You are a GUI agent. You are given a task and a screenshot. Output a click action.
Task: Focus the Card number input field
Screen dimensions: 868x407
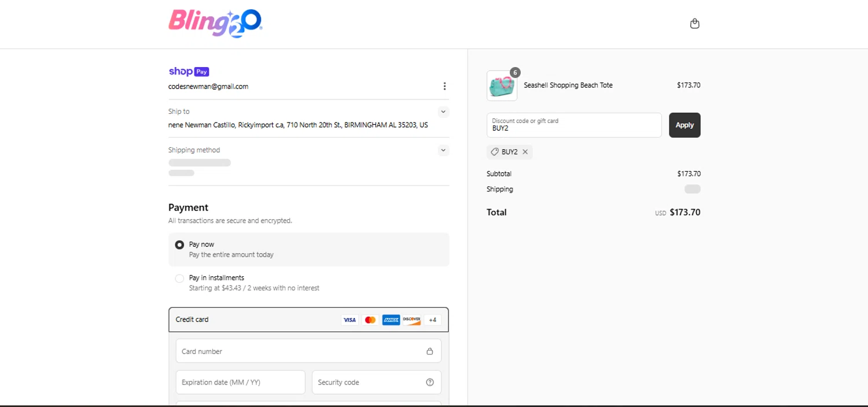[x=308, y=351]
